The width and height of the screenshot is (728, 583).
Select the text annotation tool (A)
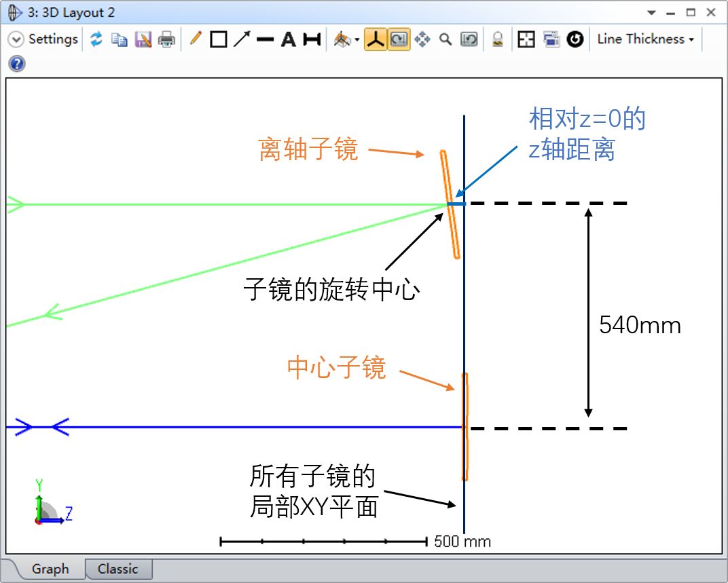tap(289, 39)
